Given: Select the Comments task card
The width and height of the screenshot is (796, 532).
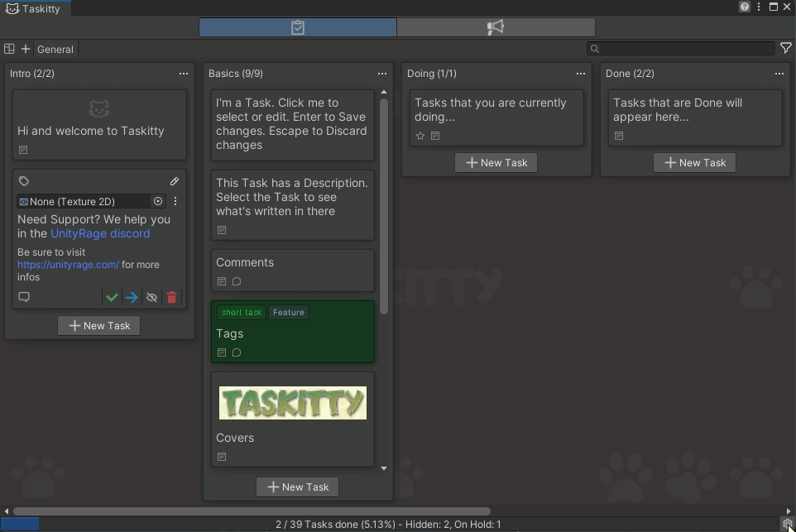Looking at the screenshot, I should pyautogui.click(x=292, y=270).
